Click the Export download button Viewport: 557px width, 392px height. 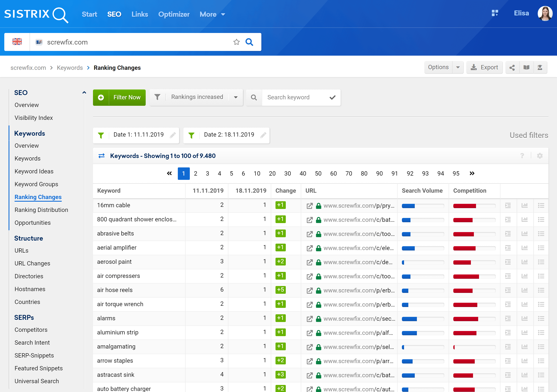[x=484, y=67]
